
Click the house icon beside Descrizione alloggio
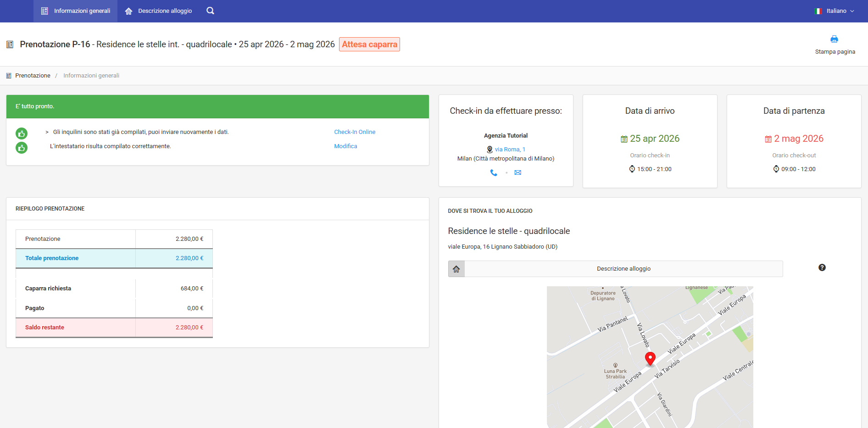point(456,269)
